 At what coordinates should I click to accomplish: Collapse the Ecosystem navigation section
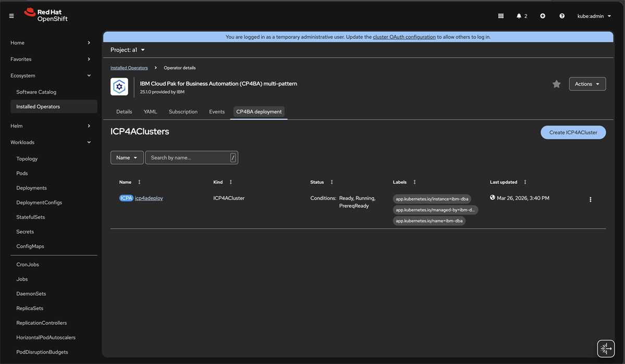tap(51, 76)
